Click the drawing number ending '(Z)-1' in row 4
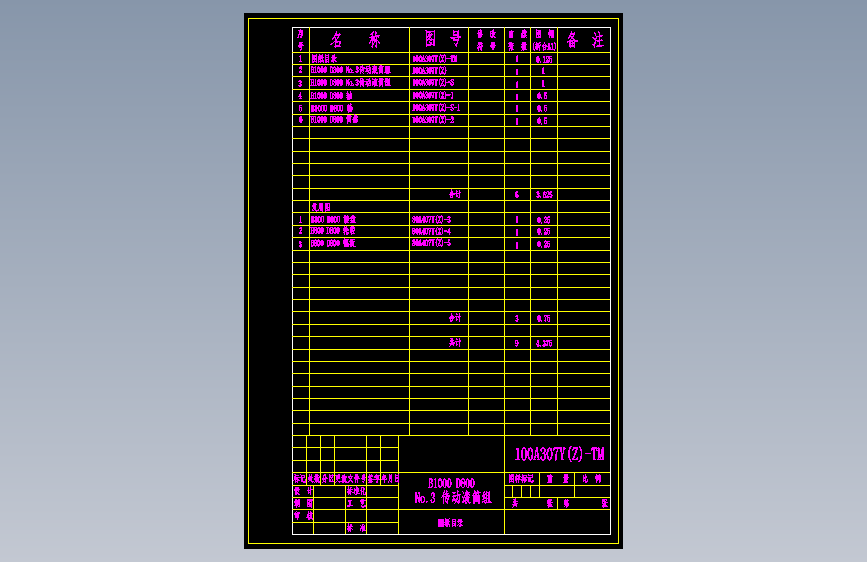Image resolution: width=867 pixels, height=562 pixels. tap(432, 96)
